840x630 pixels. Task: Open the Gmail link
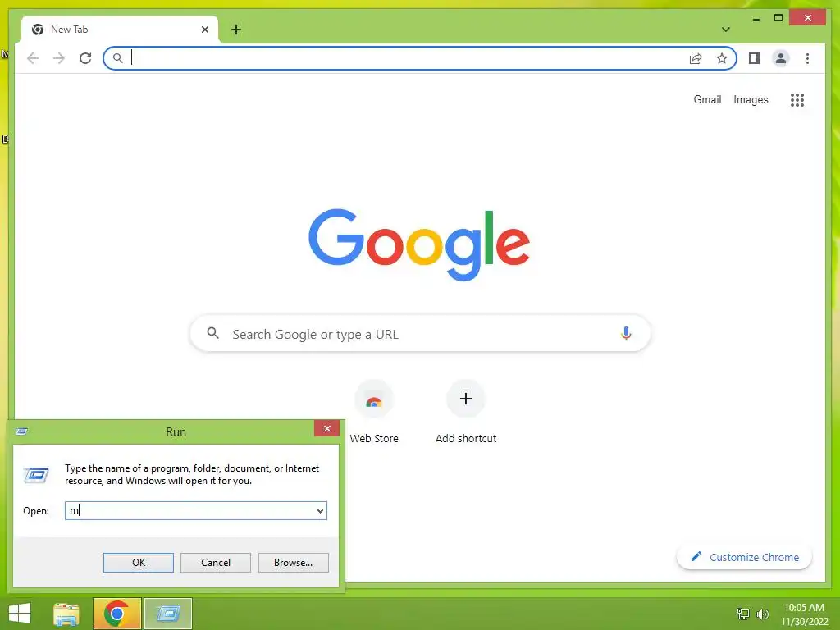click(707, 99)
